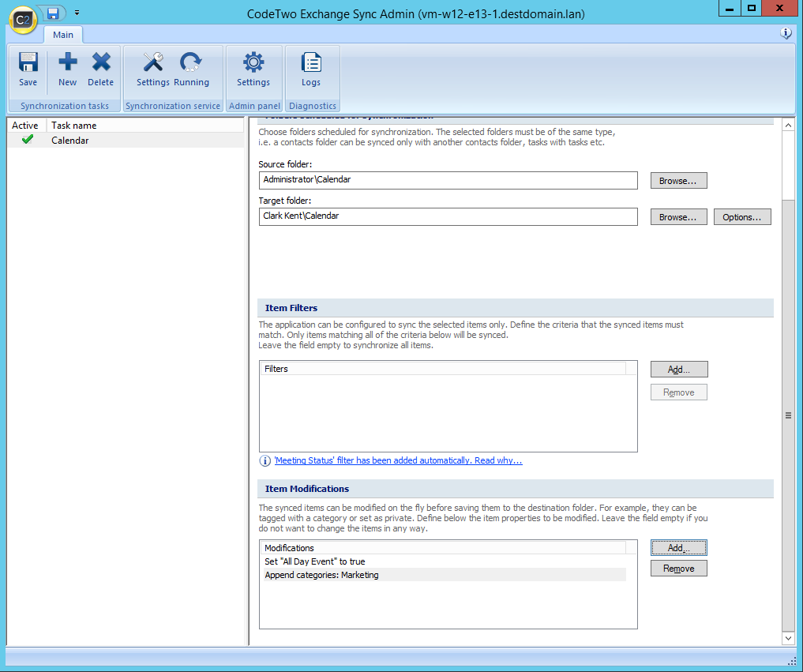Click Remove in the Item Filters section
The width and height of the screenshot is (803, 672).
click(x=679, y=392)
